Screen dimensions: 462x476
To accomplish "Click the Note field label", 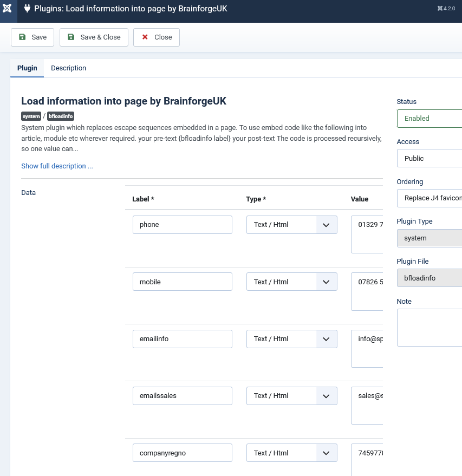I will point(404,302).
